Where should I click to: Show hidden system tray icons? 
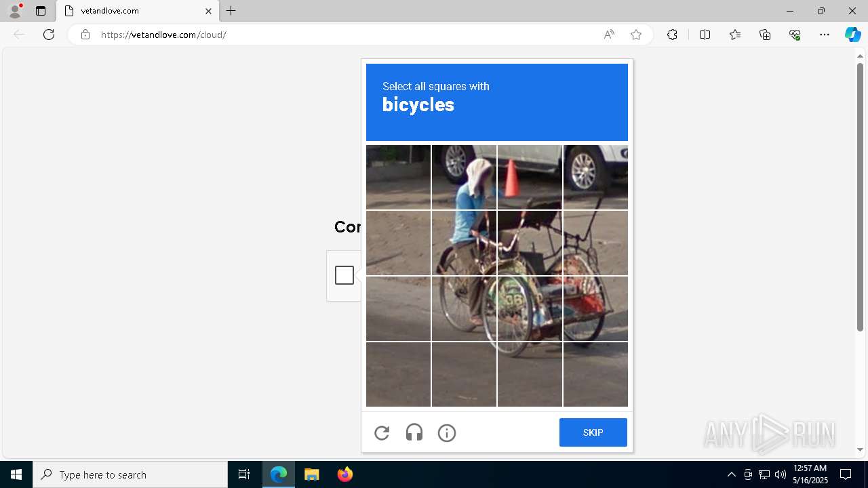tap(732, 474)
